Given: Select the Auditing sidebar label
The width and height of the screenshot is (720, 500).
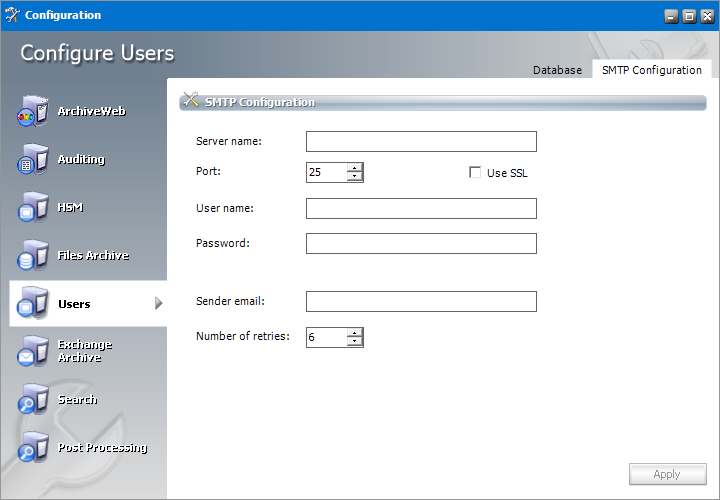Looking at the screenshot, I should [82, 159].
